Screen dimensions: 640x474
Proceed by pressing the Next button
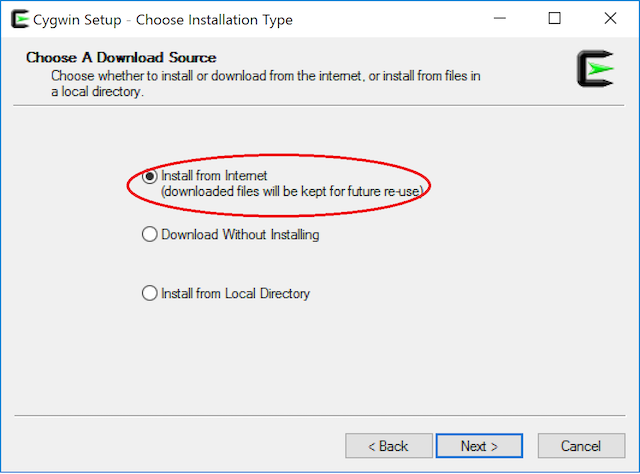pos(479,446)
